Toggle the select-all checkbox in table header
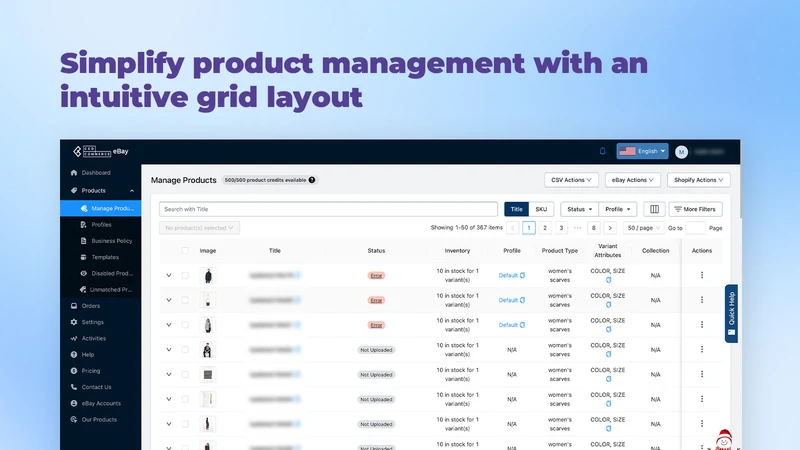 [185, 251]
